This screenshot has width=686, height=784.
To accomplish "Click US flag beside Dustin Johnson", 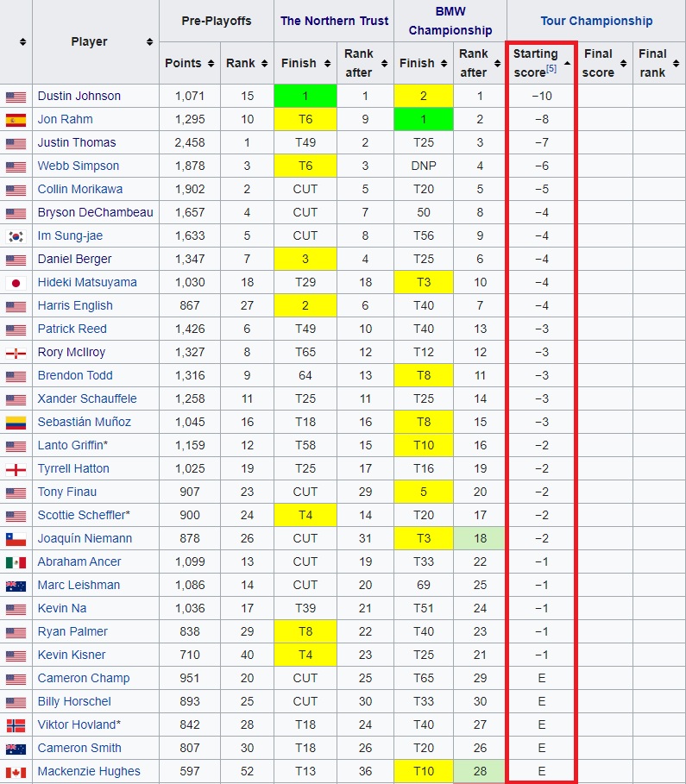I will 16,97.
